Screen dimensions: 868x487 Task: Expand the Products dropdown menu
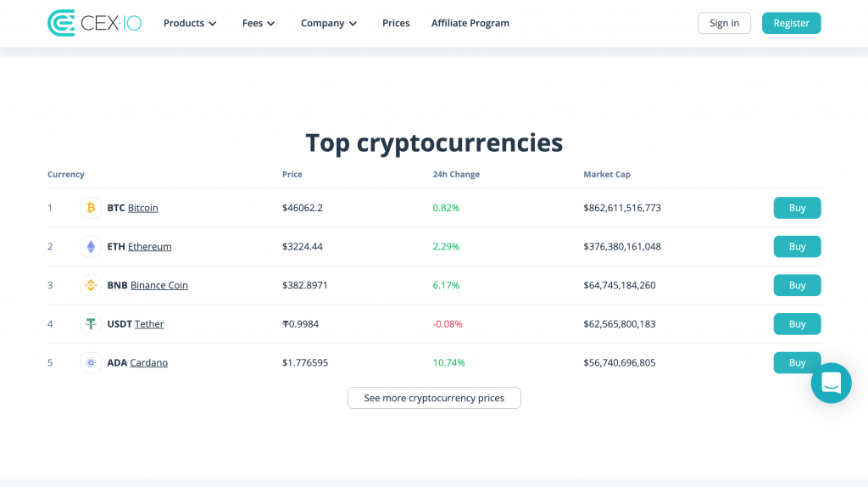tap(189, 23)
